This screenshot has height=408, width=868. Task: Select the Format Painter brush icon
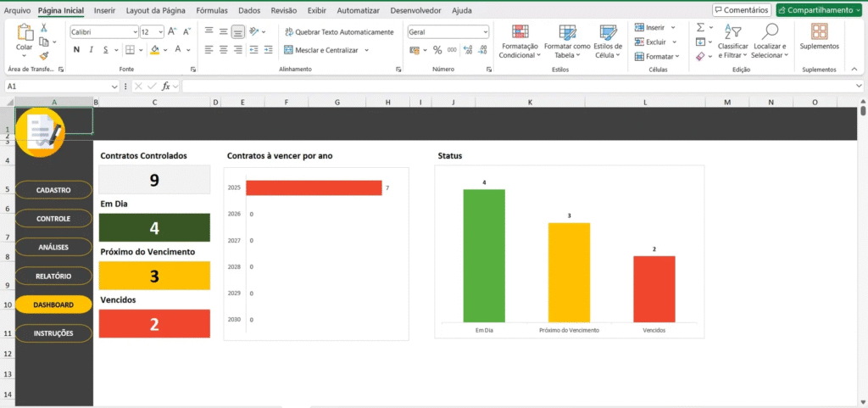click(x=44, y=55)
